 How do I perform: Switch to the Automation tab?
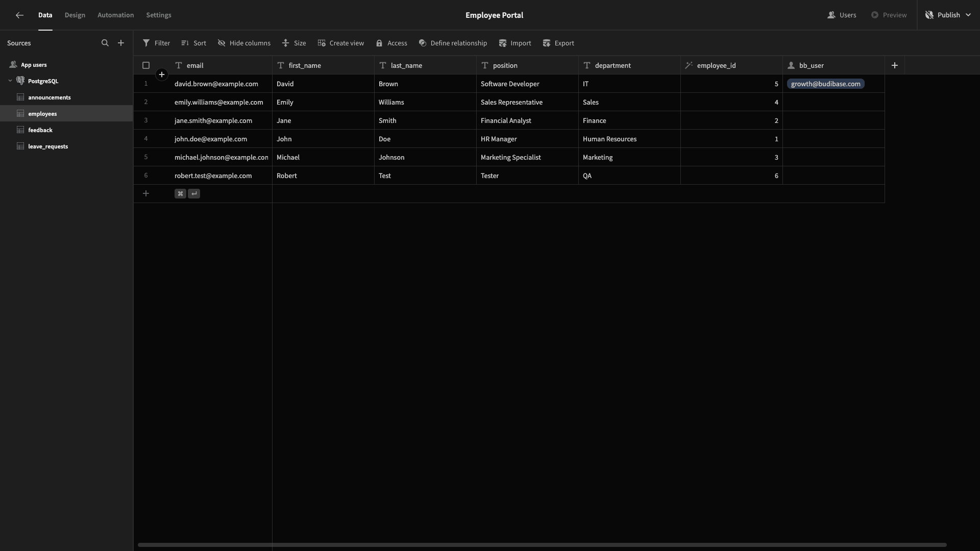(116, 15)
